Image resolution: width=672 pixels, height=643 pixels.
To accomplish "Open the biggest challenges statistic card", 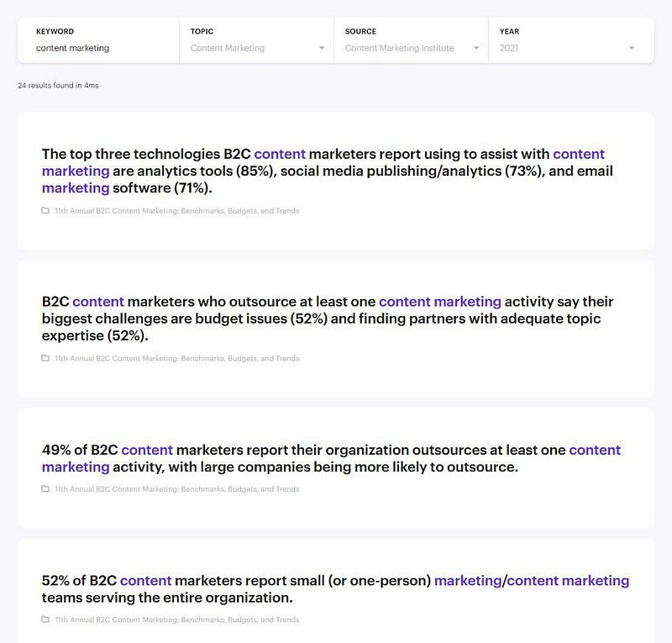I will click(x=336, y=329).
